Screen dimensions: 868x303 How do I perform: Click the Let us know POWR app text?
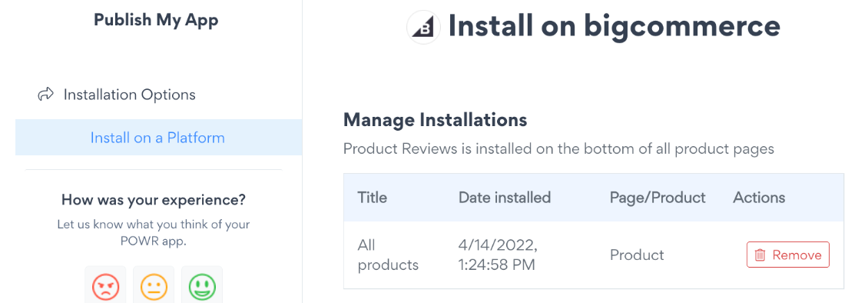[154, 233]
